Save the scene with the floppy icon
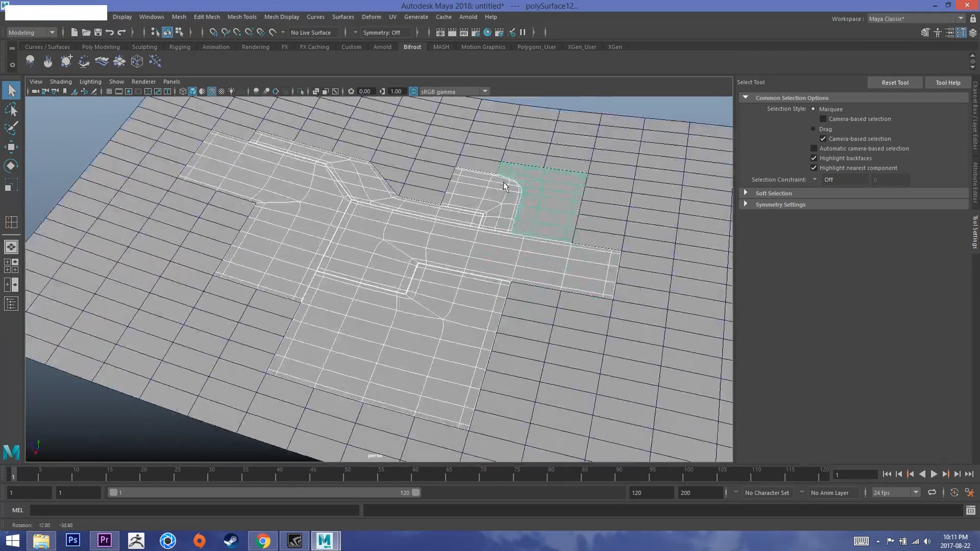This screenshot has height=551, width=980. pos(98,32)
